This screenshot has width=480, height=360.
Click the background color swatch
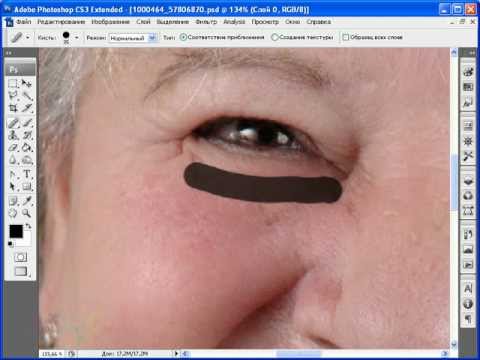point(27,240)
